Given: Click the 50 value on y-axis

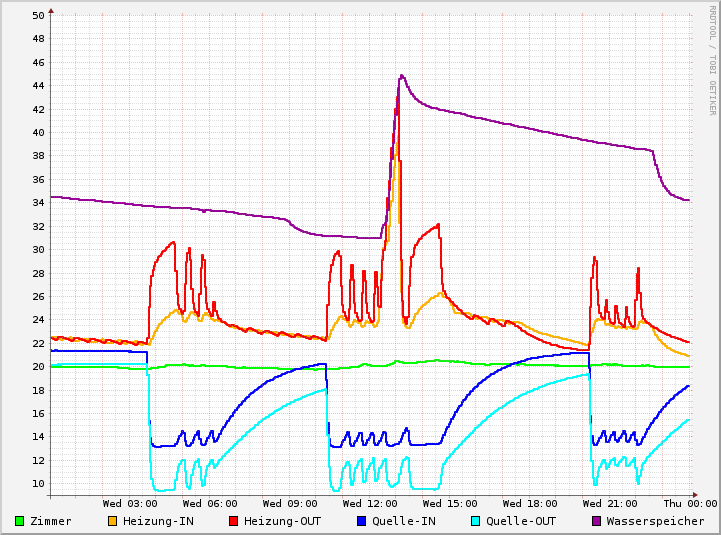Looking at the screenshot, I should tap(38, 15).
